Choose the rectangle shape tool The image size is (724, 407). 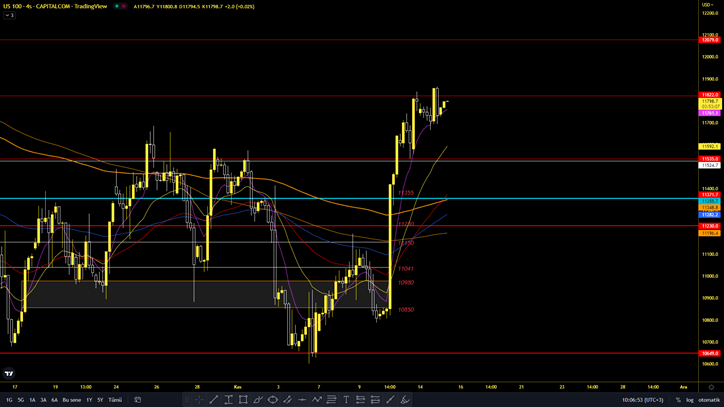point(243,399)
